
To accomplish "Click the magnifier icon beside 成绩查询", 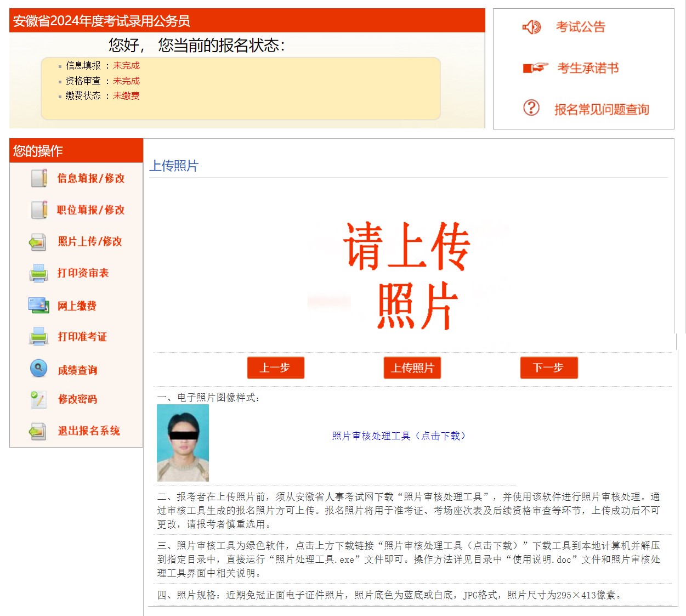I will [38, 368].
